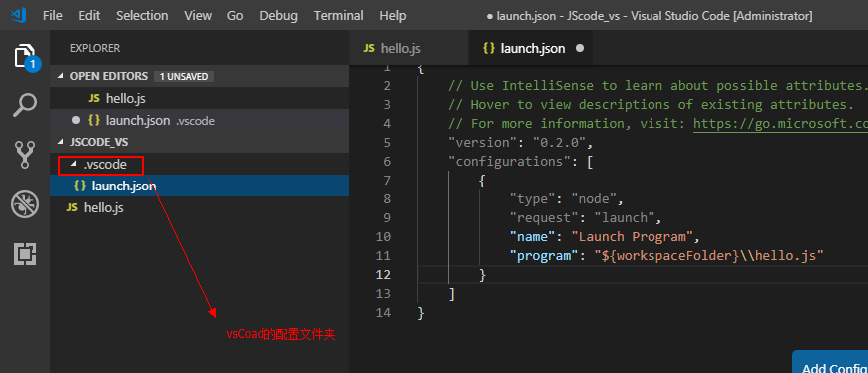868x373 pixels.
Task: Click braces icon beside launch.json in Open Editors
Action: tap(93, 120)
